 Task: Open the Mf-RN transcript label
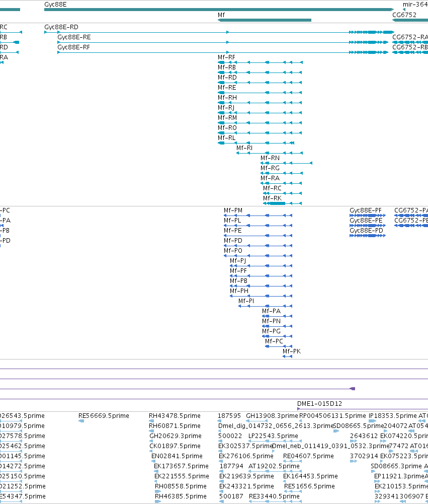[x=270, y=158]
